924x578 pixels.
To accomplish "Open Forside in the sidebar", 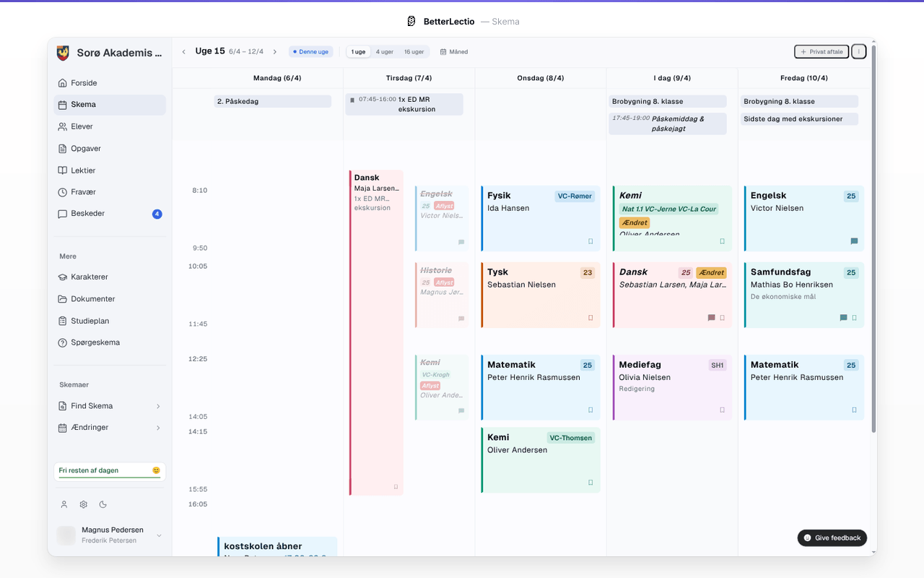I will coord(110,83).
